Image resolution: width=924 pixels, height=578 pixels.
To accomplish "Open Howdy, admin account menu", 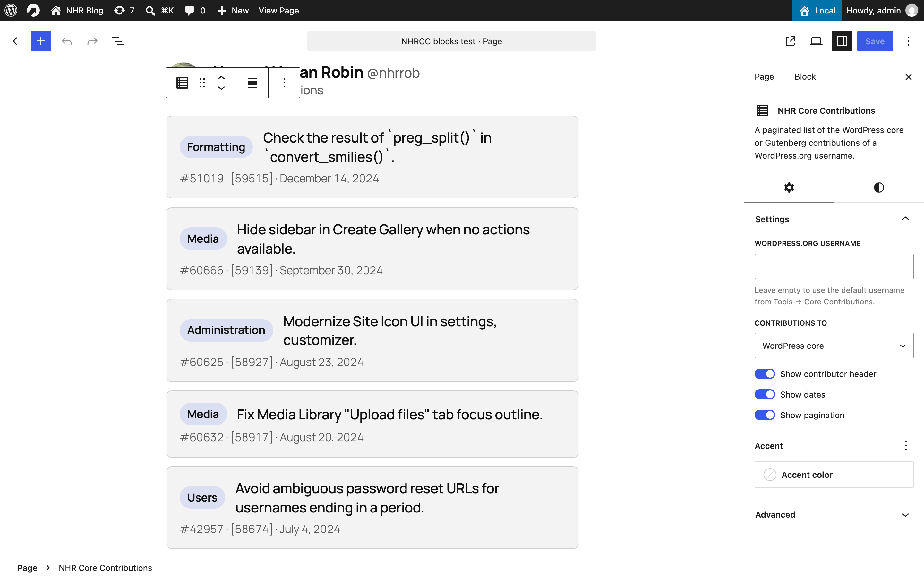I will pyautogui.click(x=882, y=10).
